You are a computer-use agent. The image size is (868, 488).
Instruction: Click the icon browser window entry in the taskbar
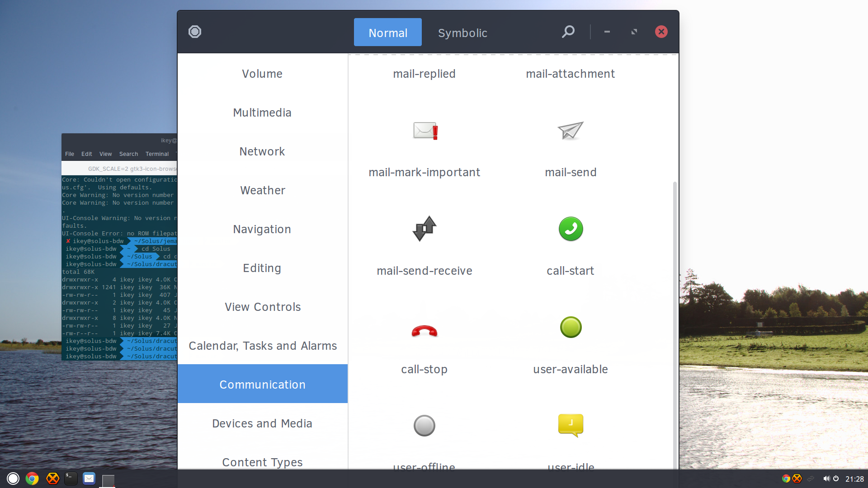pyautogui.click(x=108, y=480)
